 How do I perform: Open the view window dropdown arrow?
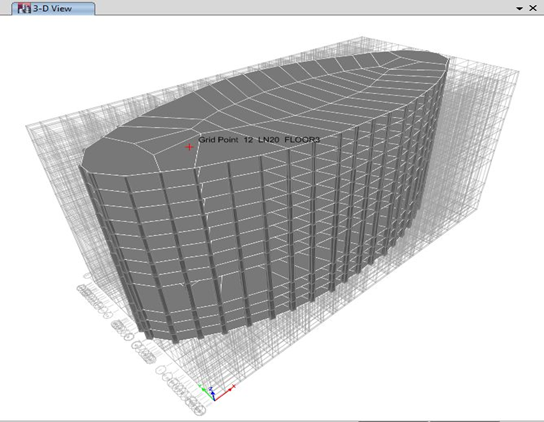(519, 8)
